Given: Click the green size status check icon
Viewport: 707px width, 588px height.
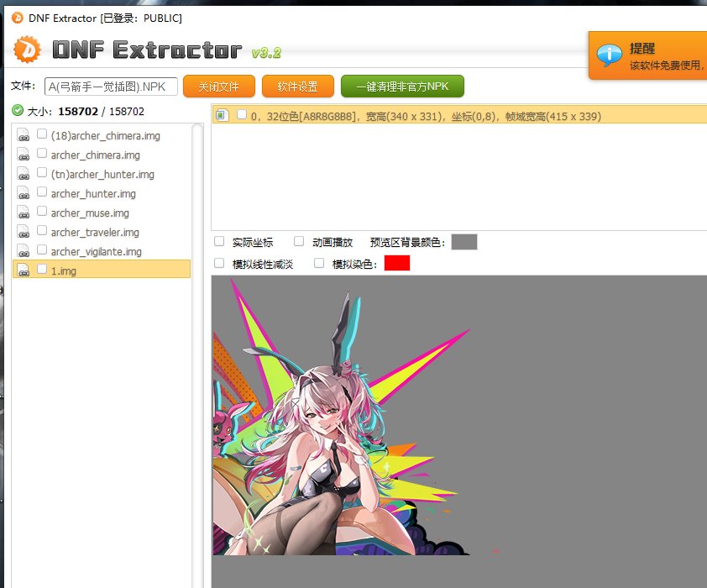Looking at the screenshot, I should point(18,111).
